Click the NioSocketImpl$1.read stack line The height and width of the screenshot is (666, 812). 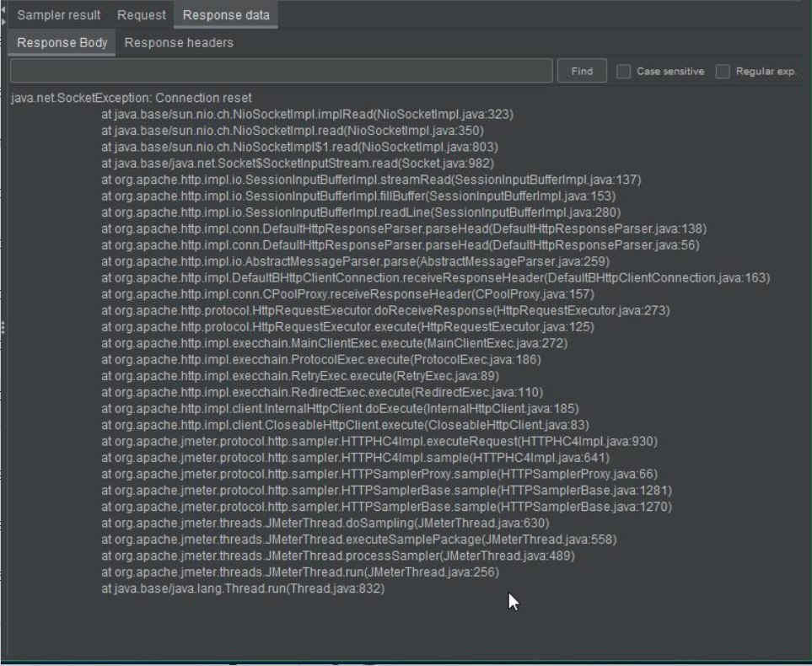click(x=300, y=147)
